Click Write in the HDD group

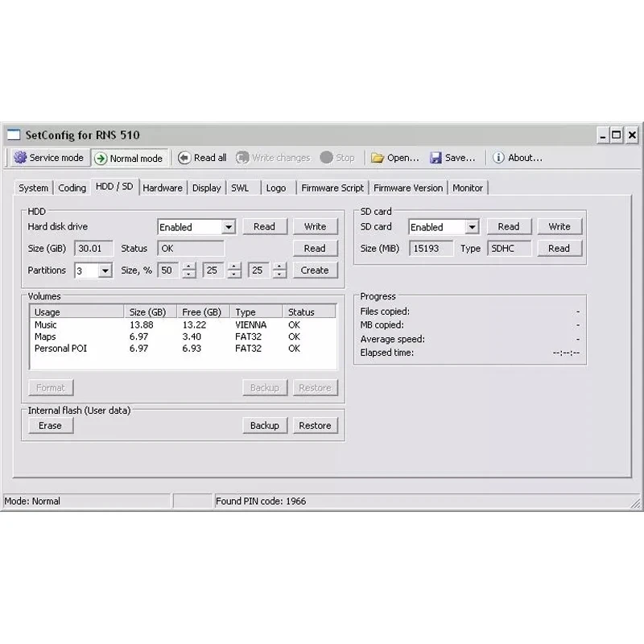click(315, 227)
